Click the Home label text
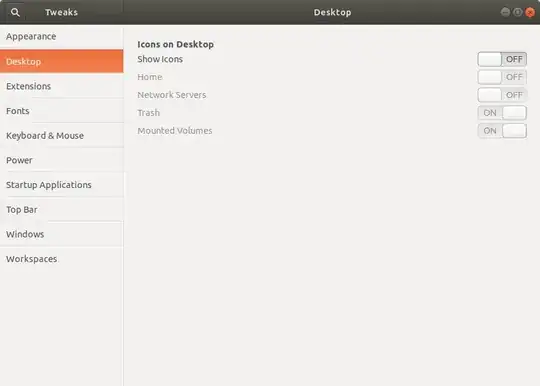The width and height of the screenshot is (540, 386). tap(149, 77)
